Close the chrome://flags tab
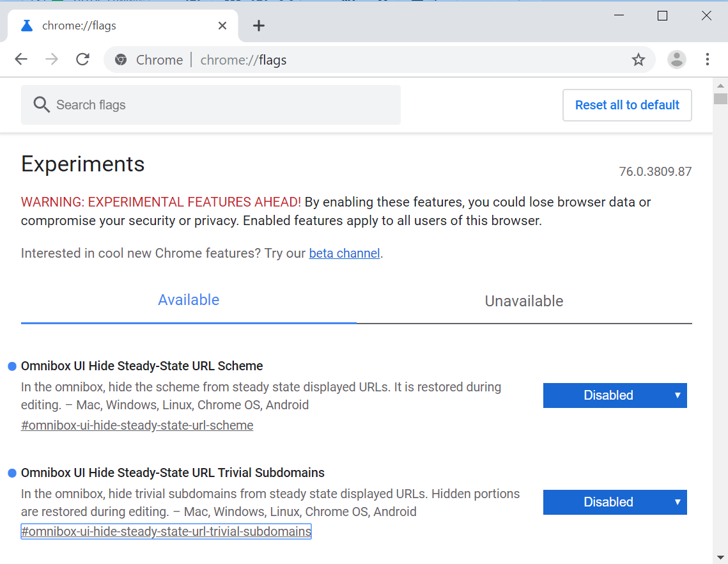728x564 pixels. coord(222,26)
